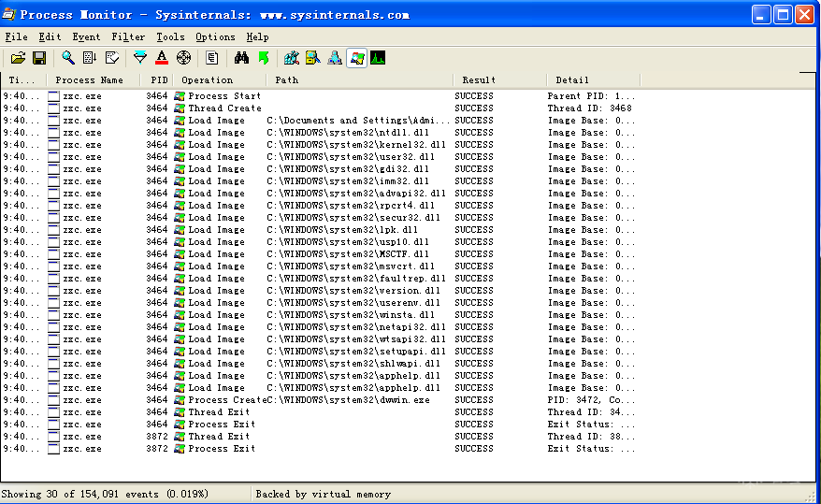Toggle Show File System Activity
Viewport: 821px width, 504px height.
coord(313,58)
